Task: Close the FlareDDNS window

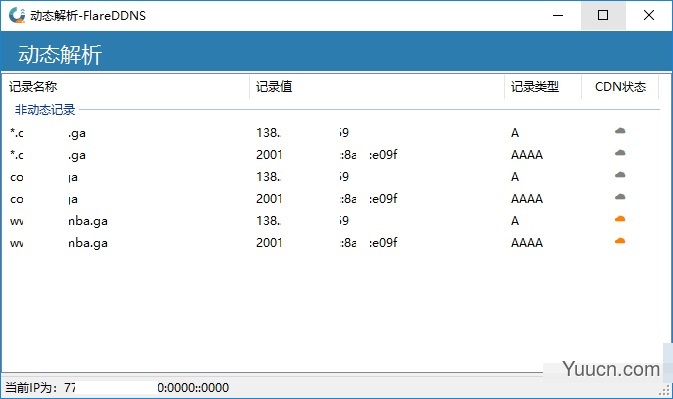Action: pos(649,15)
